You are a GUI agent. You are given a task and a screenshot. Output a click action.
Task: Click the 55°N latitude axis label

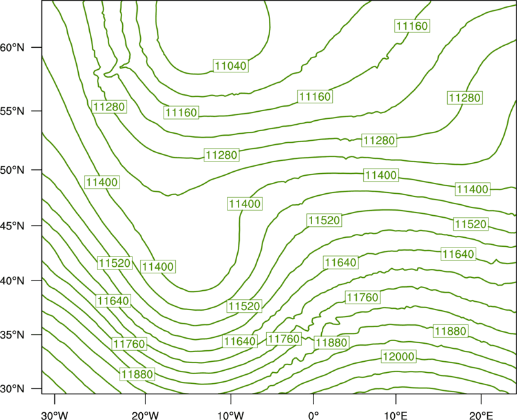12,111
